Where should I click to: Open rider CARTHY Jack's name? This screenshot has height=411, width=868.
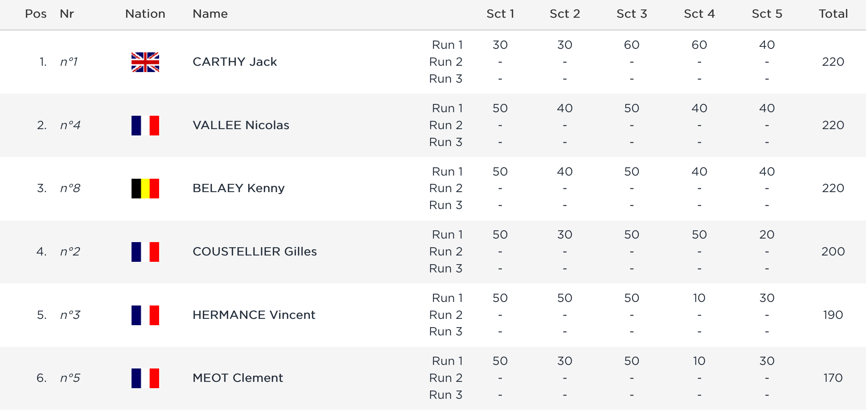point(235,62)
